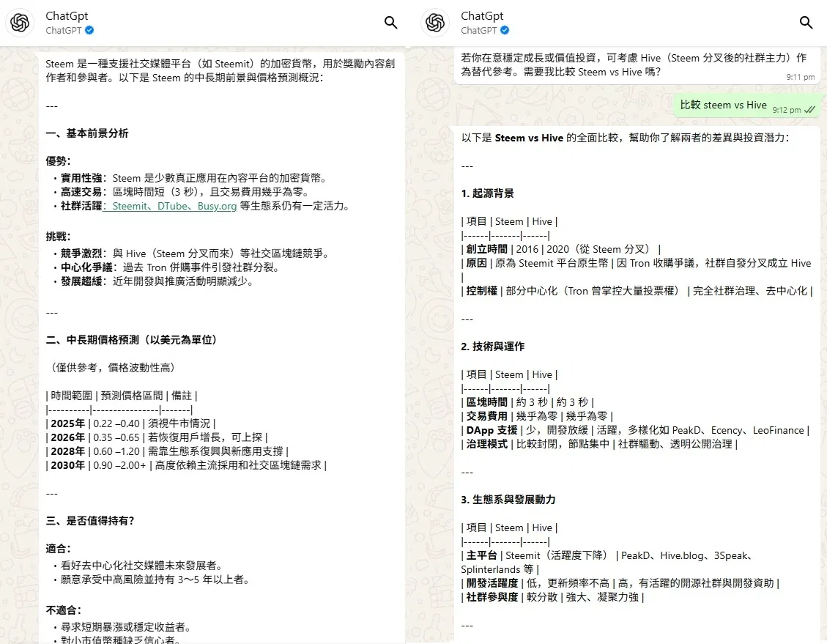This screenshot has height=644, width=827.
Task: Check the read-receipt ticks on the sent message
Action: tap(809, 110)
